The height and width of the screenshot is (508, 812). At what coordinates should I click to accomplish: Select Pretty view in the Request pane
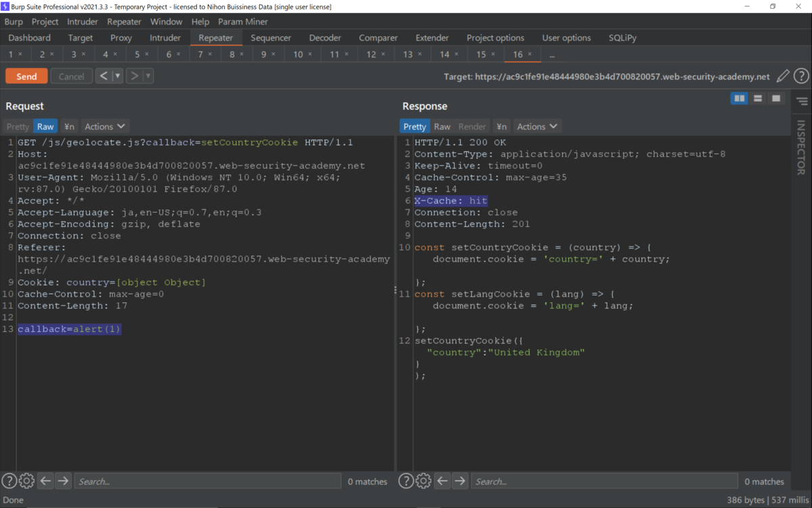tap(18, 127)
